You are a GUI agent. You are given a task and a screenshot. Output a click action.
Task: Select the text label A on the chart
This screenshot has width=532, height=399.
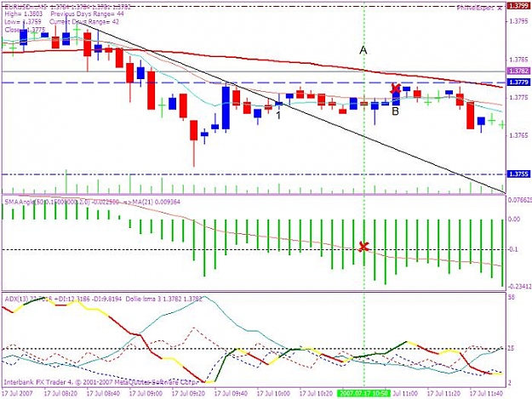pos(363,50)
